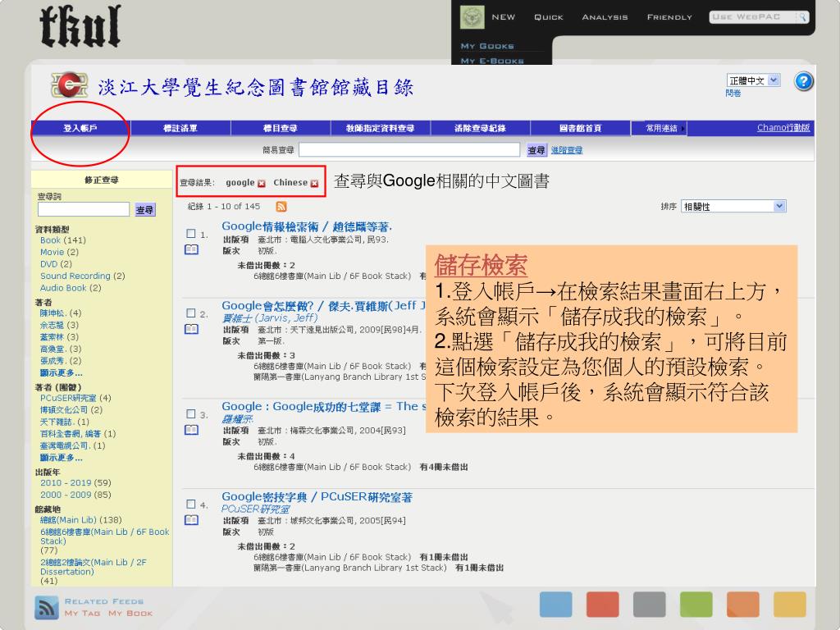Click the tkul logo

80,26
